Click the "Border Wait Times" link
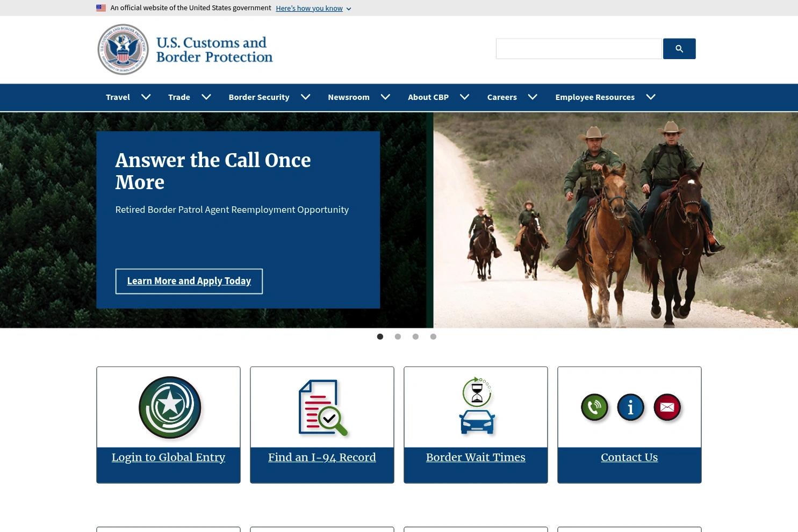The height and width of the screenshot is (532, 798). click(476, 457)
